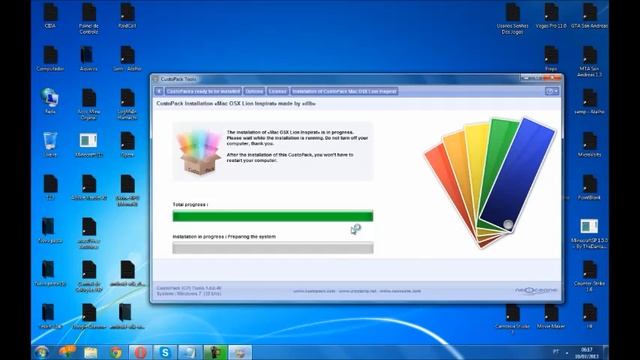
Task: Select the Usuarios Senhas Dos Jogos file
Action: (513, 19)
